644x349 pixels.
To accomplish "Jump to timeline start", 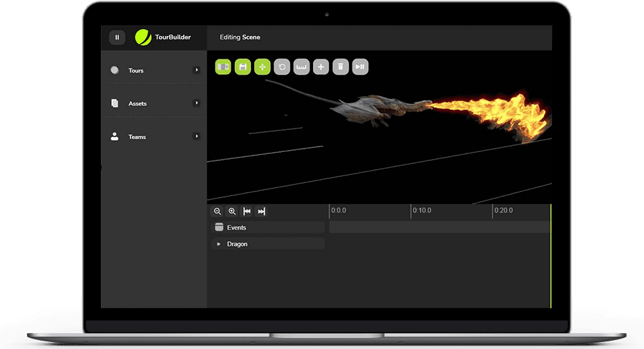I will 247,211.
